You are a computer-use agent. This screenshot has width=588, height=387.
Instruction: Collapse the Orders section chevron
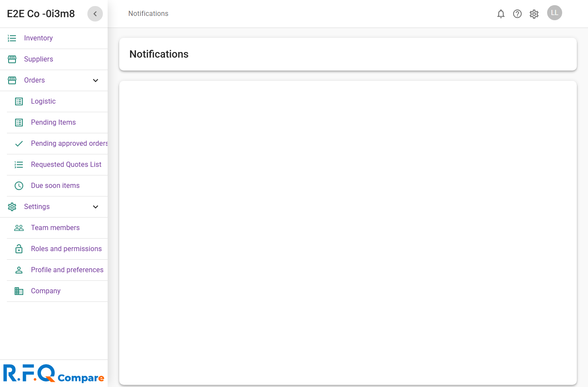pos(96,80)
